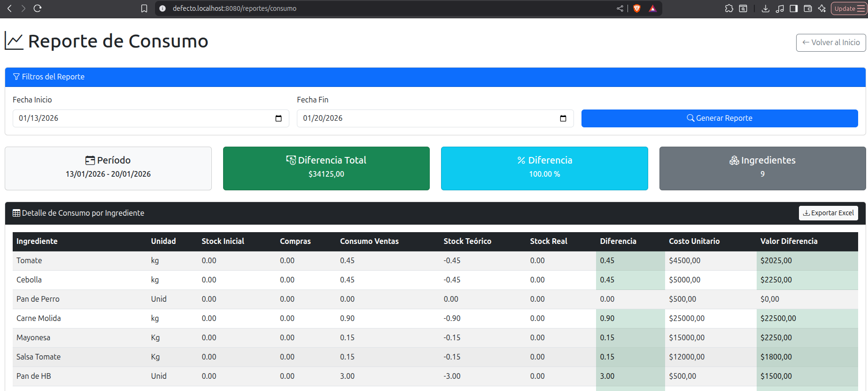Click the address bar URL

coord(235,8)
